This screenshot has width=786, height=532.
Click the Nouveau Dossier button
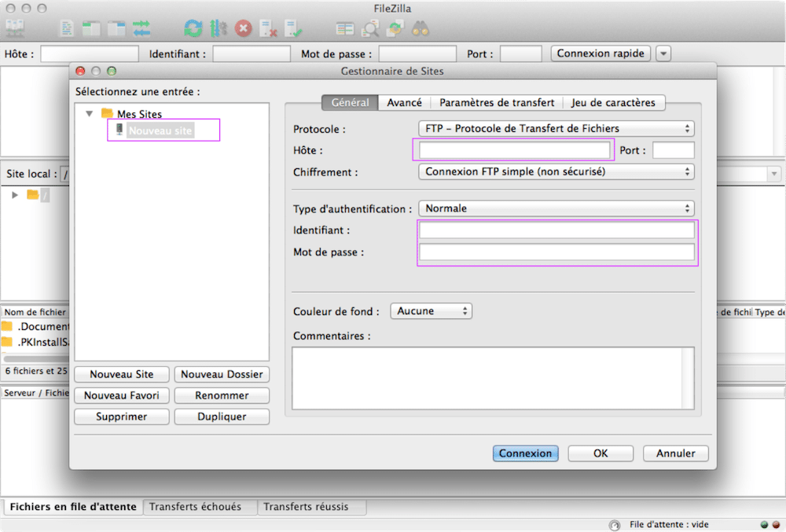[222, 374]
